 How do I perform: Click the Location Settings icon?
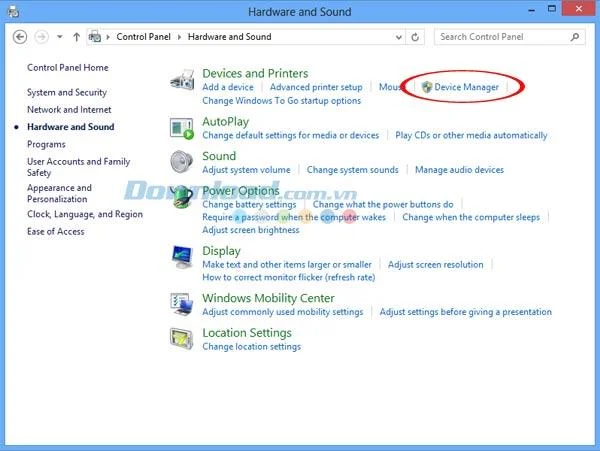coord(181,339)
